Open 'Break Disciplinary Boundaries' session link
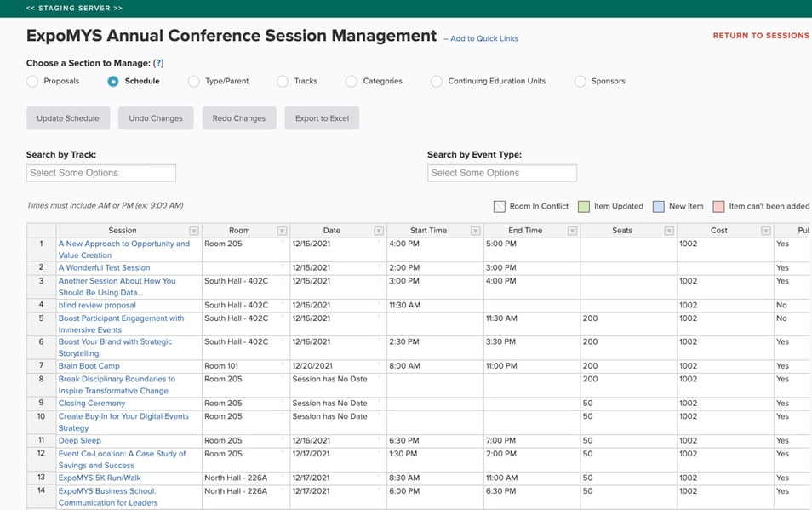The width and height of the screenshot is (812, 510). [117, 385]
